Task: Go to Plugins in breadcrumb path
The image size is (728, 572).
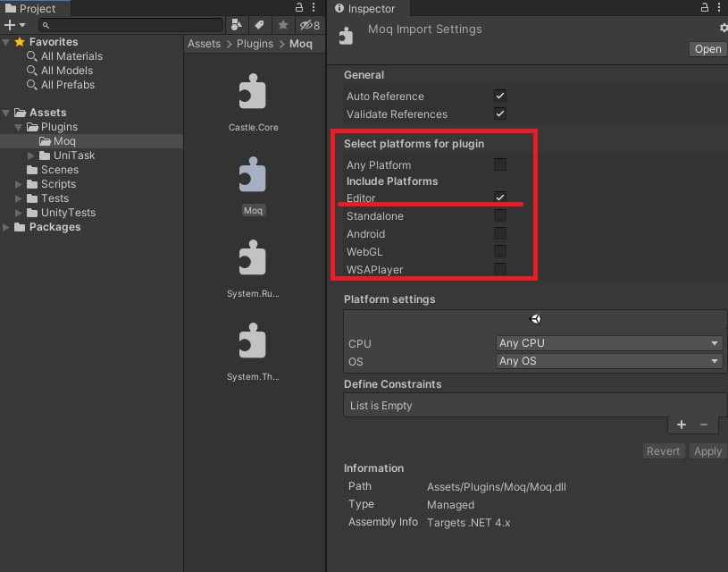Action: (x=255, y=44)
